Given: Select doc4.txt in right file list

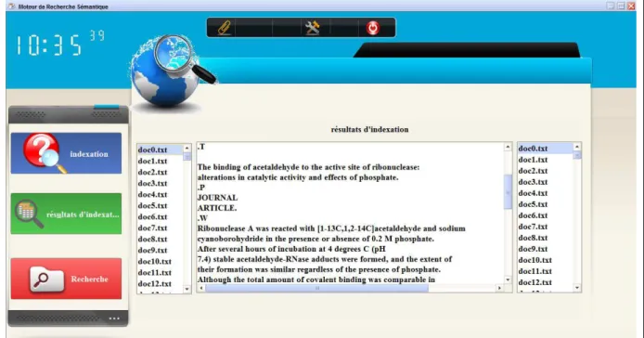Looking at the screenshot, I should (545, 193).
